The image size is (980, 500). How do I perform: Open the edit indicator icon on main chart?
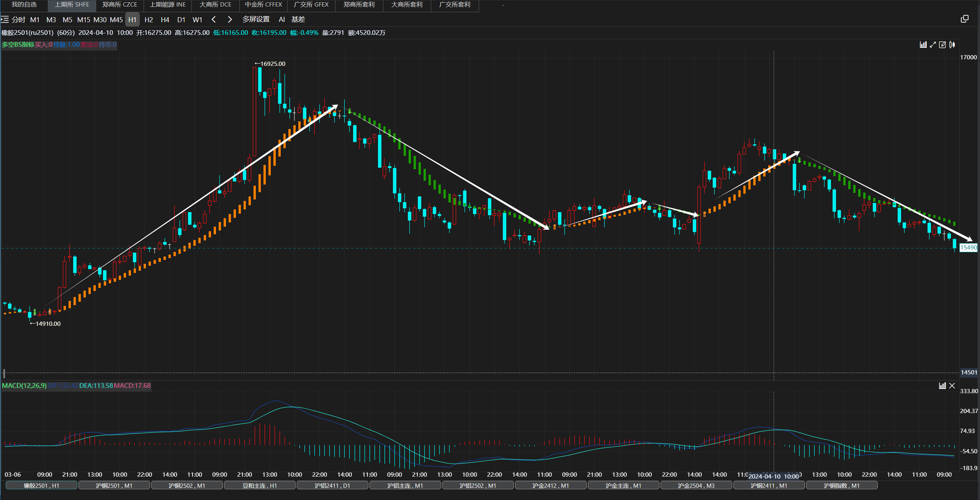(x=942, y=45)
